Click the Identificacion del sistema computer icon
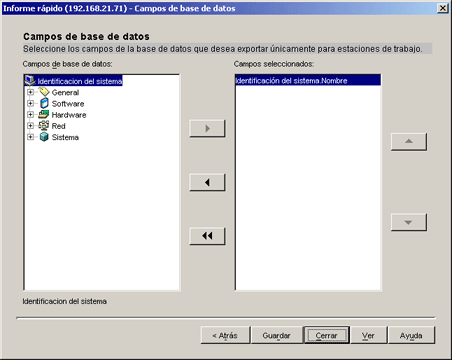The height and width of the screenshot is (360, 452). coord(30,81)
